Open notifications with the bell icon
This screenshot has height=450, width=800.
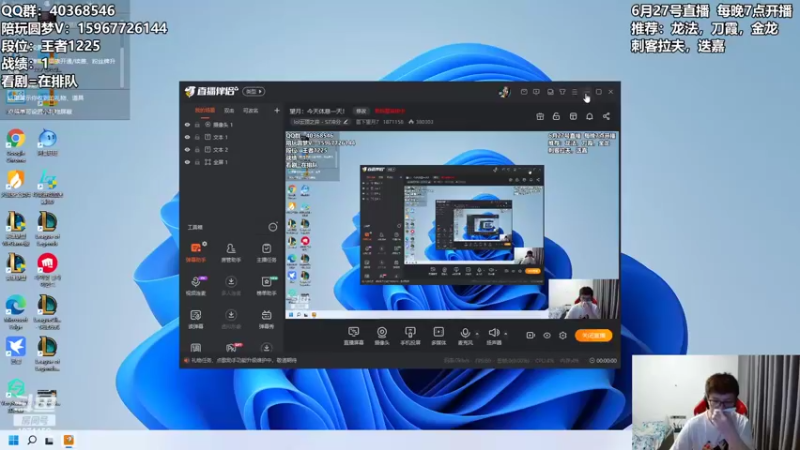(x=589, y=116)
